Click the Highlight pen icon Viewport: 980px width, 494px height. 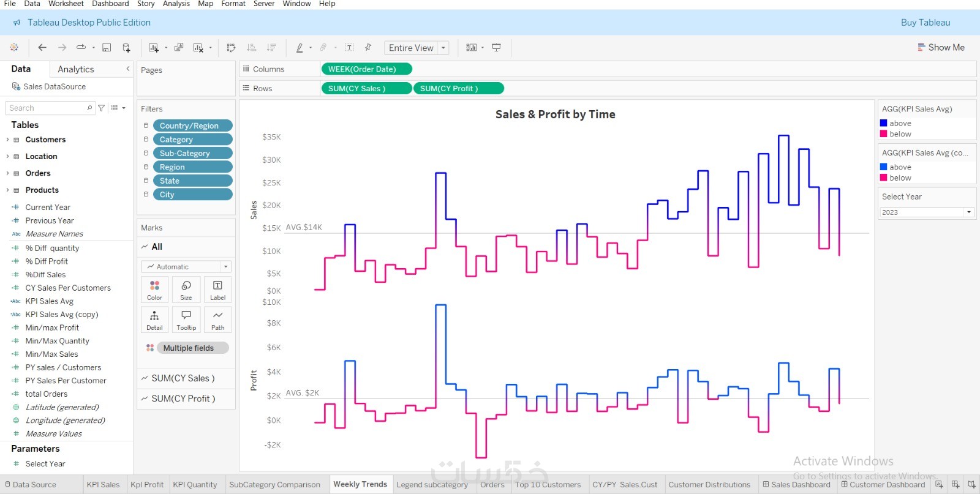(x=300, y=47)
